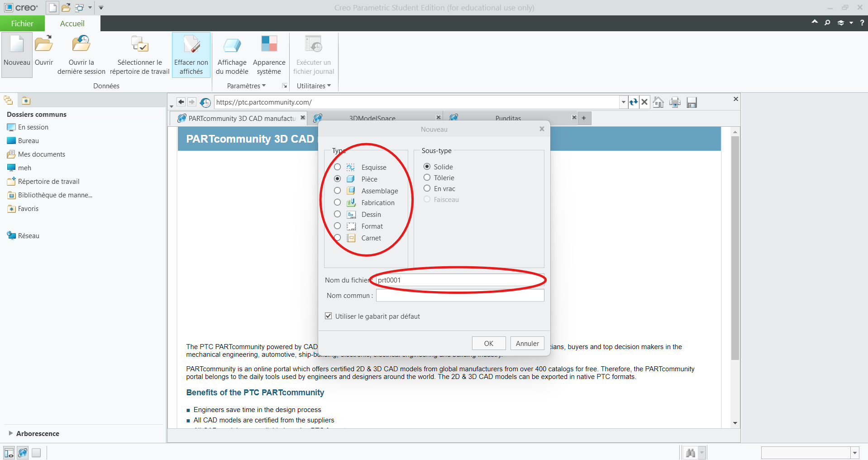Open Réseau network location
Screen dimensions: 868x460
(23, 236)
